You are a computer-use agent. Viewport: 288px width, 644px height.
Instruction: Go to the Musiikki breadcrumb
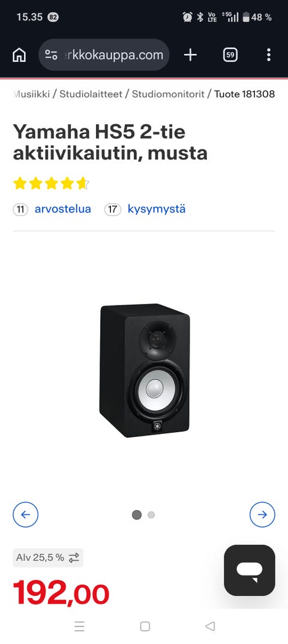pyautogui.click(x=32, y=94)
